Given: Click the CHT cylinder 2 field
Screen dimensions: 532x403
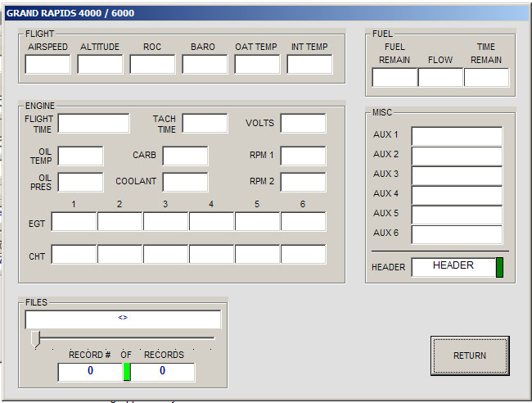Looking at the screenshot, I should pyautogui.click(x=119, y=254).
